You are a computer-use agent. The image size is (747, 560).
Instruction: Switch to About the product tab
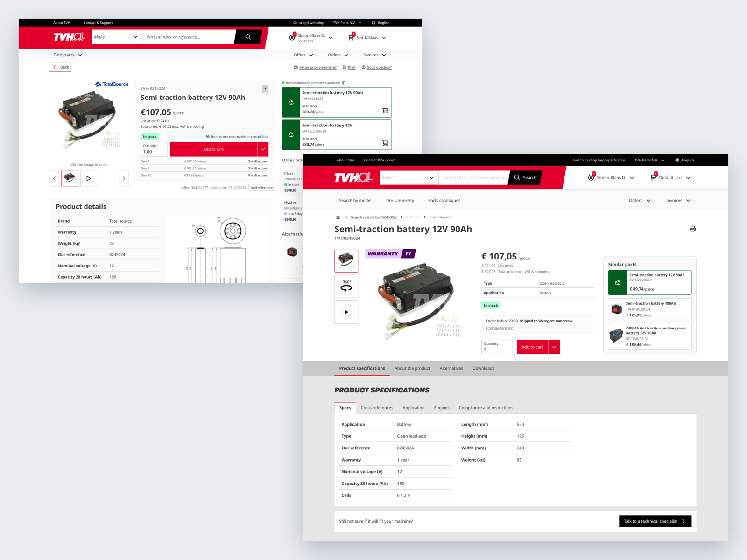(x=412, y=368)
